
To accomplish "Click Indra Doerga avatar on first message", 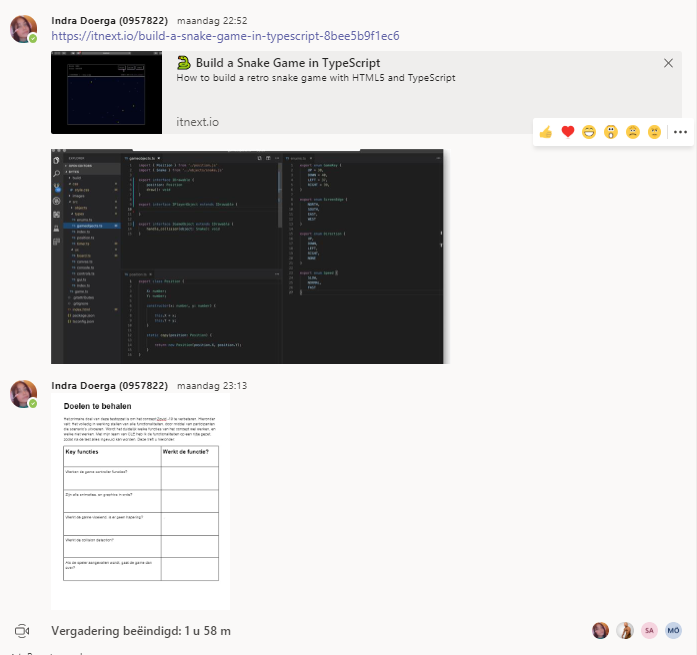I will [23, 29].
